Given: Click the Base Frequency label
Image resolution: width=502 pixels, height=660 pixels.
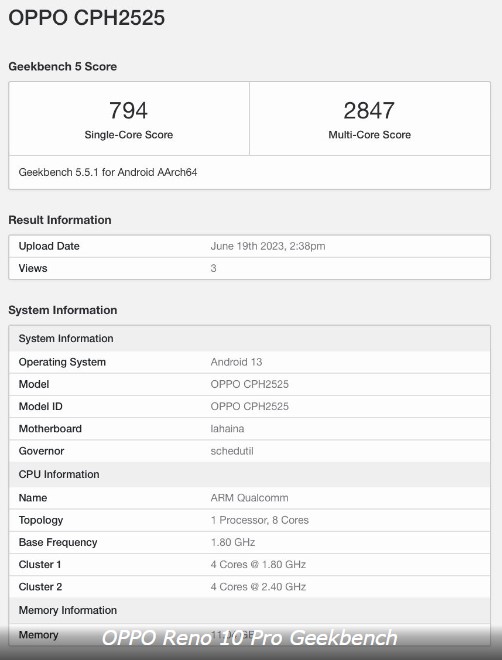Looking at the screenshot, I should pyautogui.click(x=58, y=543).
